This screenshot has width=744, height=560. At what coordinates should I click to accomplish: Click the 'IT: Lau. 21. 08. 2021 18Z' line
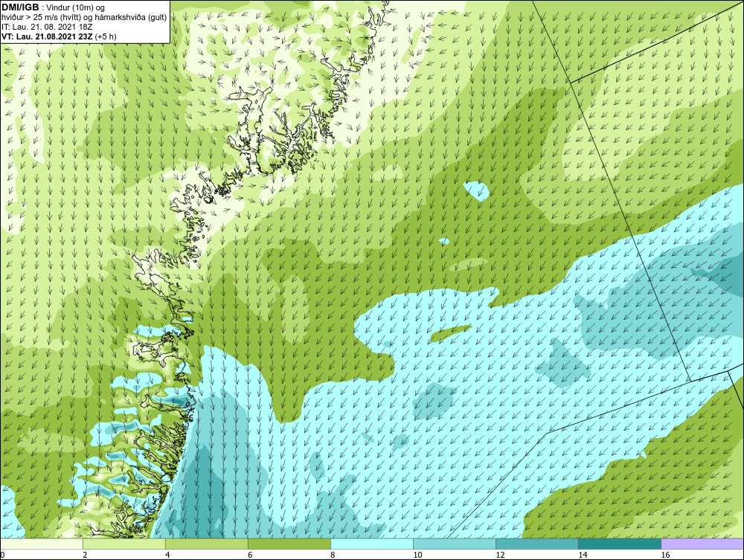click(x=46, y=27)
